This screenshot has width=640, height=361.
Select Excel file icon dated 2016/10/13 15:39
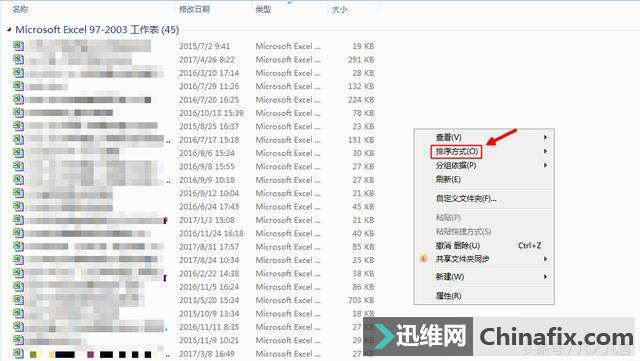point(18,113)
